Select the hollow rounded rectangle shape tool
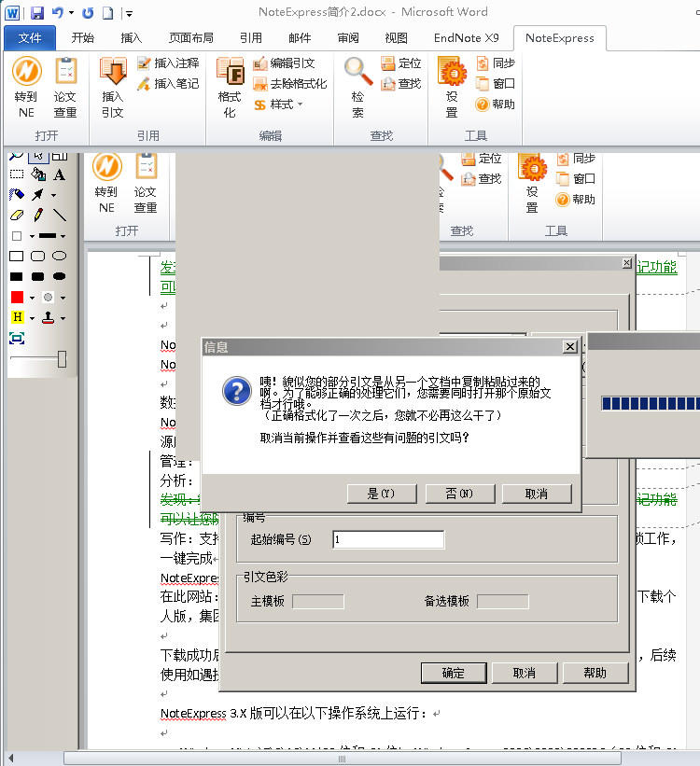The image size is (700, 766). (37, 256)
